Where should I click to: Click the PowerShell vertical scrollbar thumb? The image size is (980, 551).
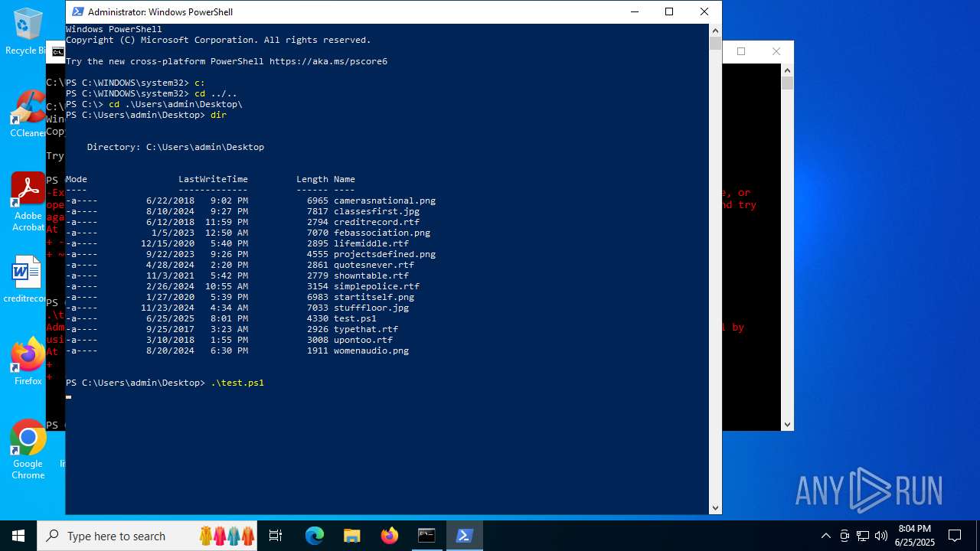pos(716,43)
